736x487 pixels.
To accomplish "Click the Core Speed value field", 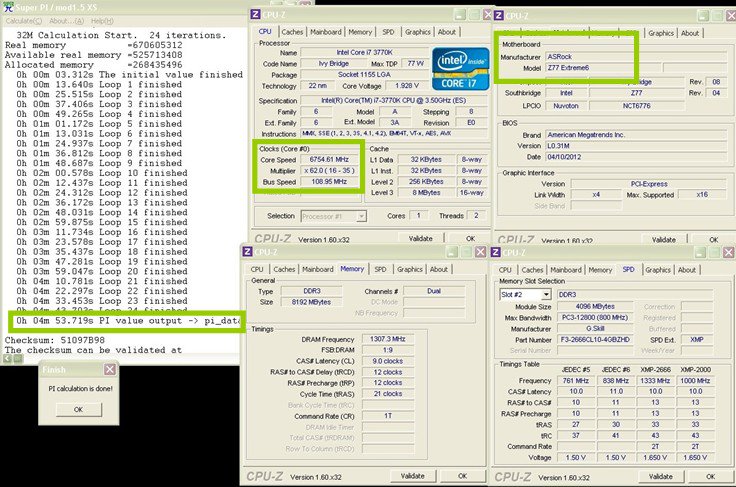I will (329, 158).
